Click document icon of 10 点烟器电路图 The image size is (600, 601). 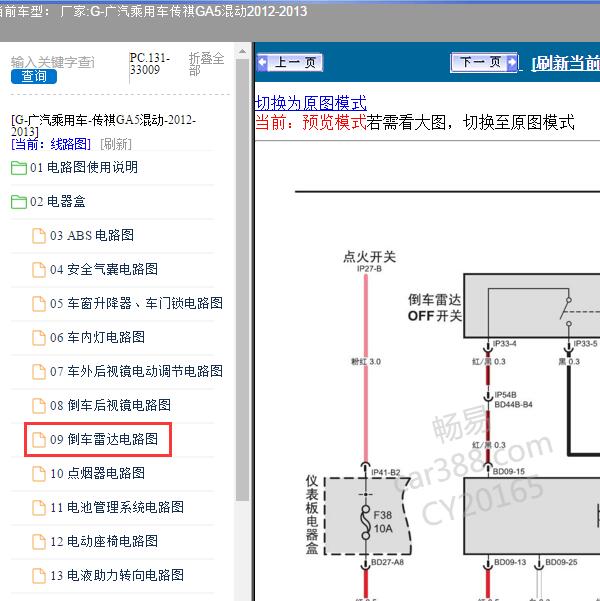pyautogui.click(x=39, y=474)
